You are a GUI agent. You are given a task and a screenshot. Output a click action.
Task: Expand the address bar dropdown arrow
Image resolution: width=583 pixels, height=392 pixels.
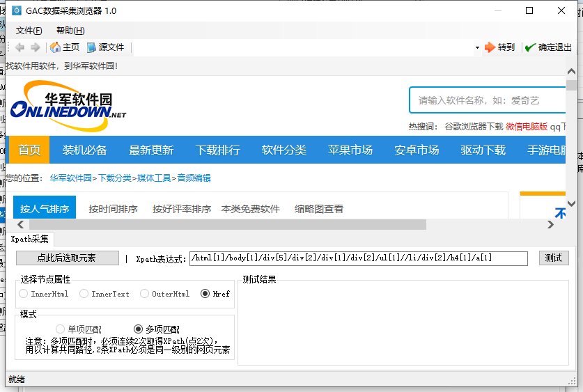477,47
